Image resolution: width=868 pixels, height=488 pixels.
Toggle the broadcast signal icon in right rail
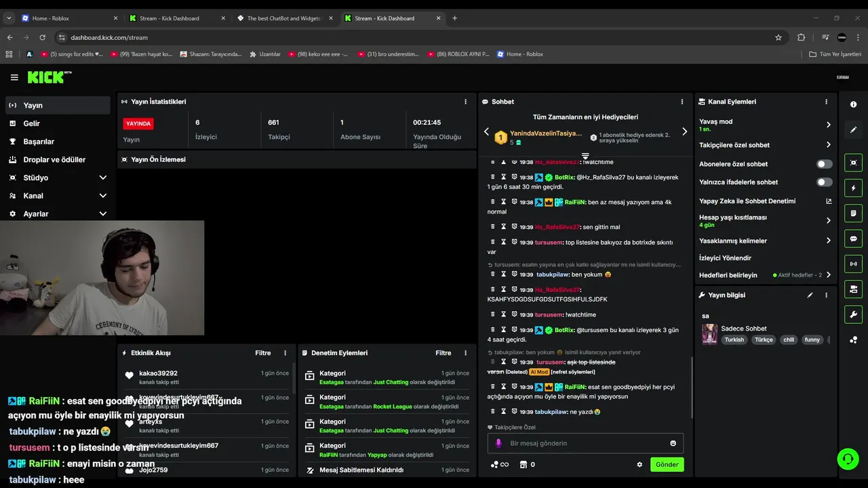853,264
